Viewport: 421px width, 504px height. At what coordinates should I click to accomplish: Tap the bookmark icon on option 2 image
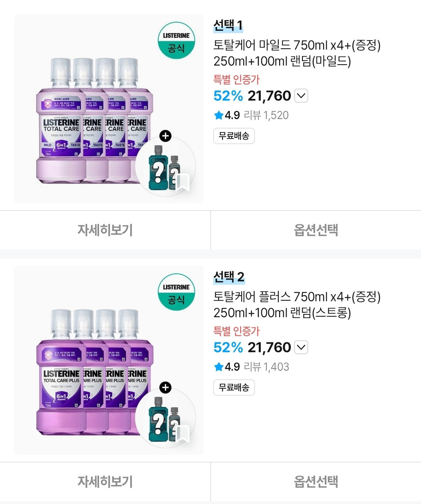(182, 434)
